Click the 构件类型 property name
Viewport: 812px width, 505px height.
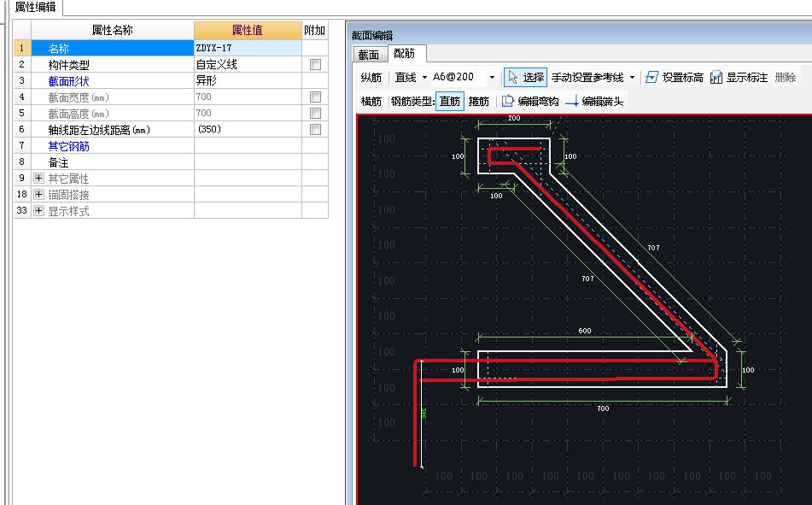point(68,65)
